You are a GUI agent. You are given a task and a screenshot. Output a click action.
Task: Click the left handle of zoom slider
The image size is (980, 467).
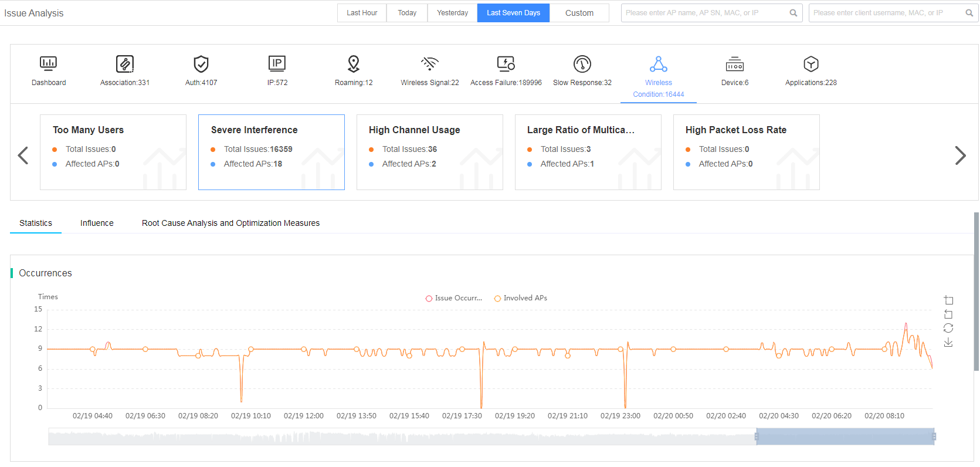[x=757, y=436]
